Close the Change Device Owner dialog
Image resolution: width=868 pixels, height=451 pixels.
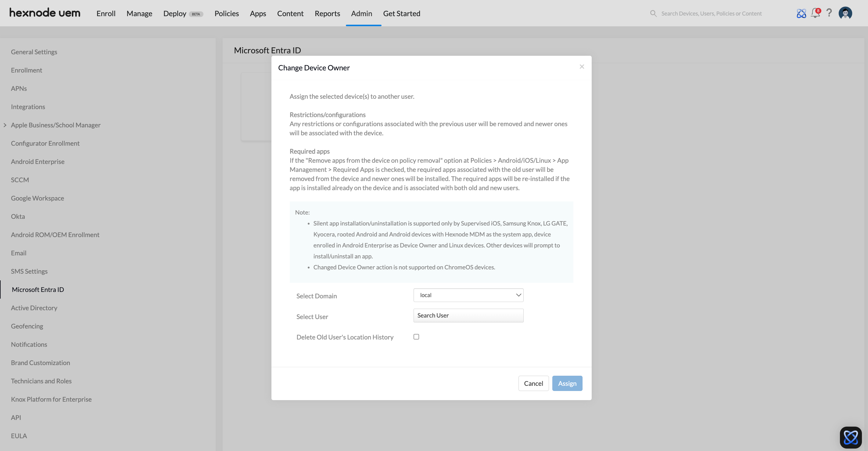[x=582, y=67]
